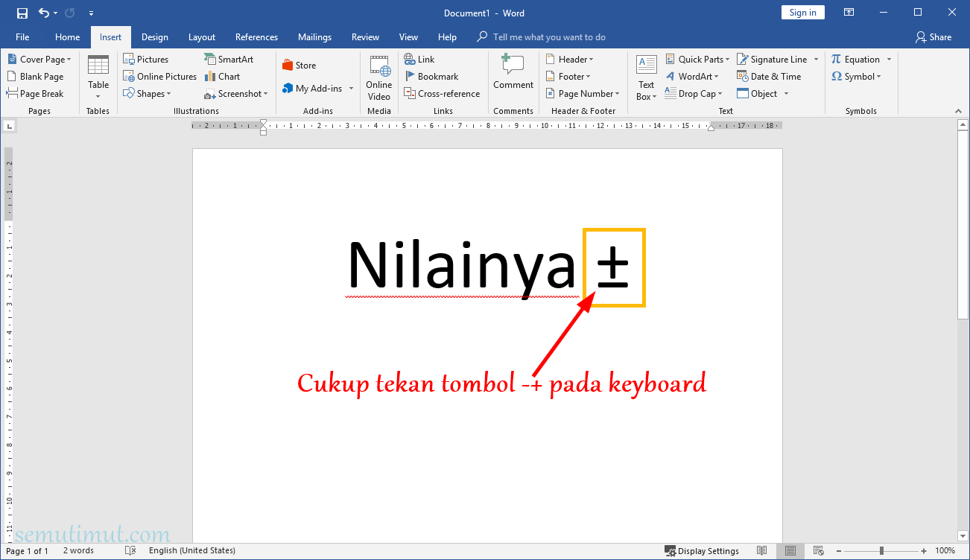
Task: Insert a Table
Action: click(x=98, y=77)
